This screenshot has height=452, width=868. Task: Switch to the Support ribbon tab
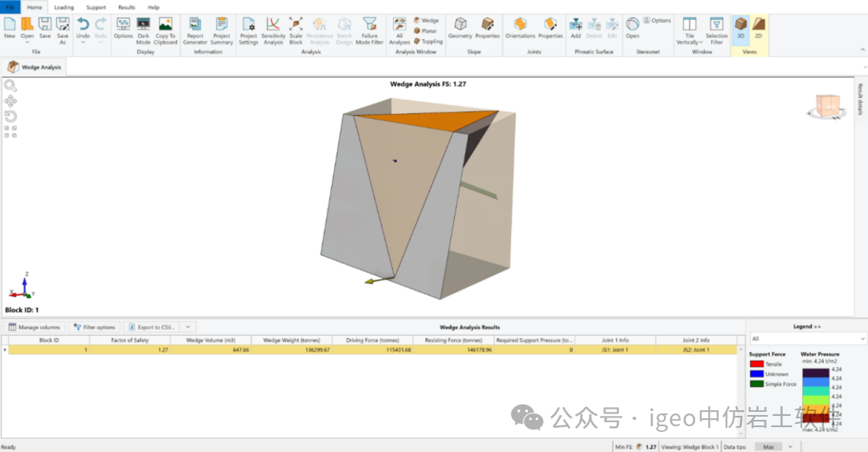pyautogui.click(x=96, y=7)
